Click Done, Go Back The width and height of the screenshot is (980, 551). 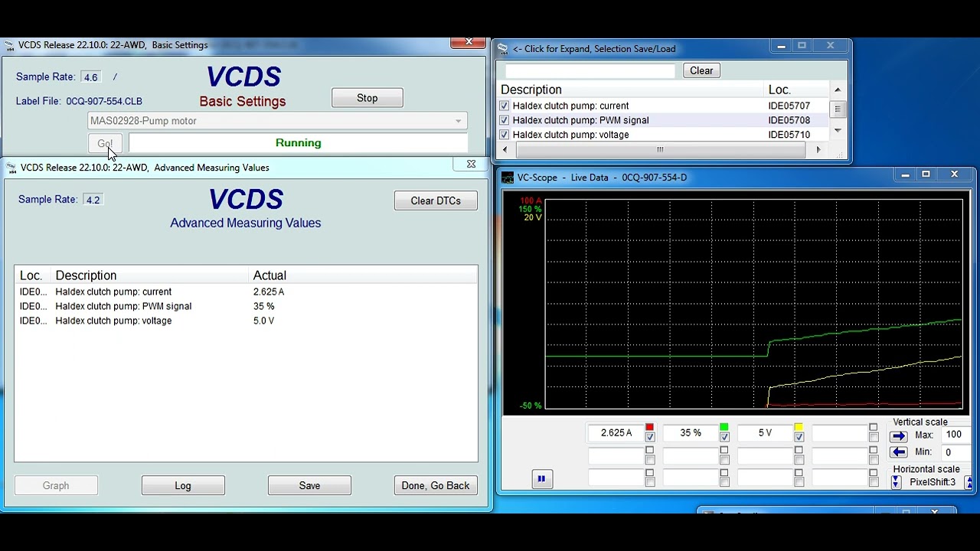point(436,486)
